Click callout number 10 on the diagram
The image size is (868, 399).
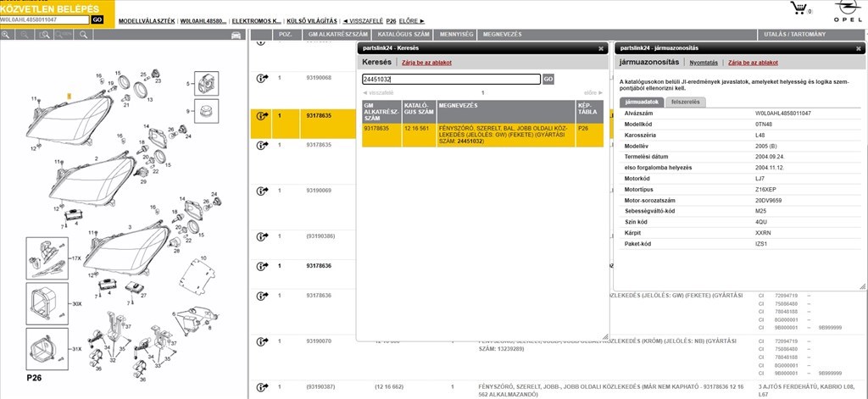click(x=203, y=258)
